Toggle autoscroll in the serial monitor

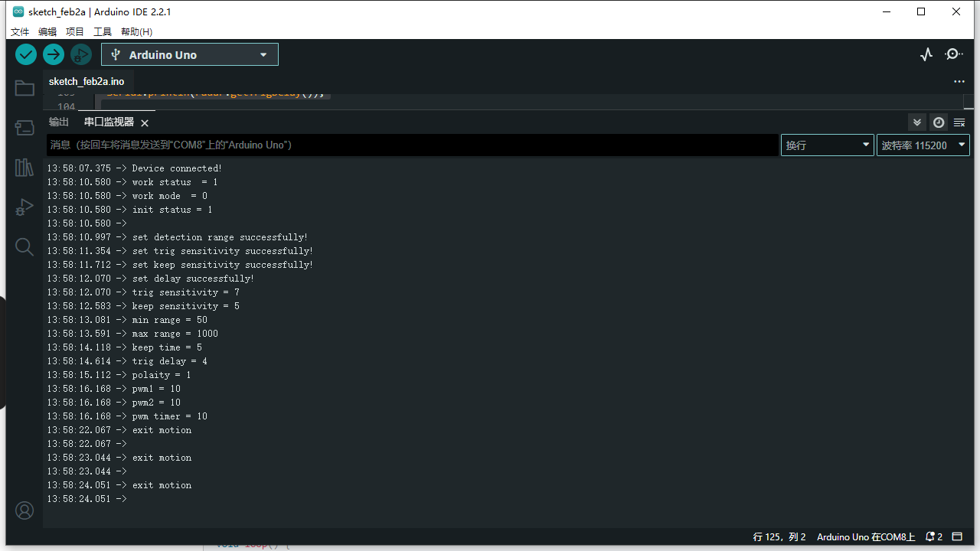click(917, 122)
